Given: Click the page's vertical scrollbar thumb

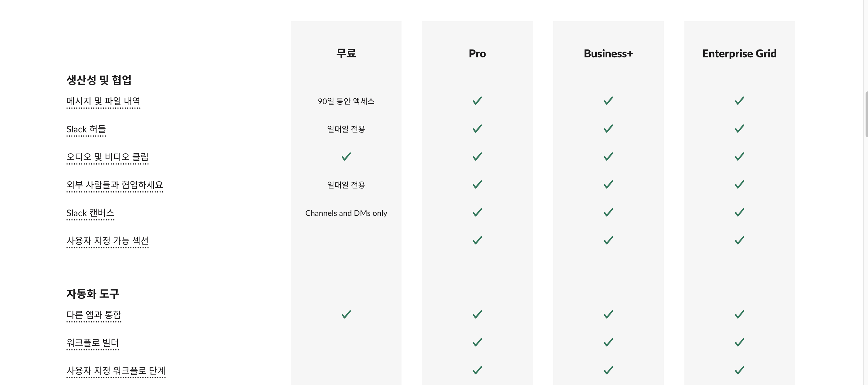Looking at the screenshot, I should (866, 114).
